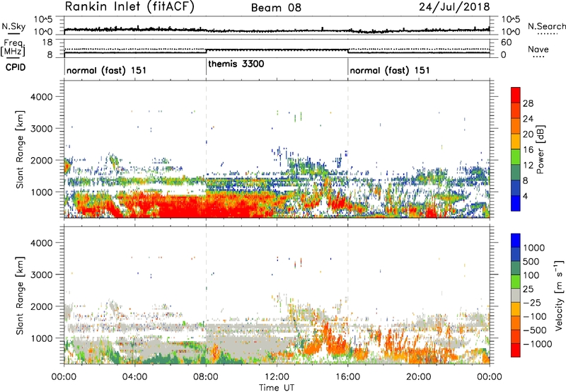Click the N.Sky noise trace line
Viewport: 566px width, 392px height.
coord(277,30)
